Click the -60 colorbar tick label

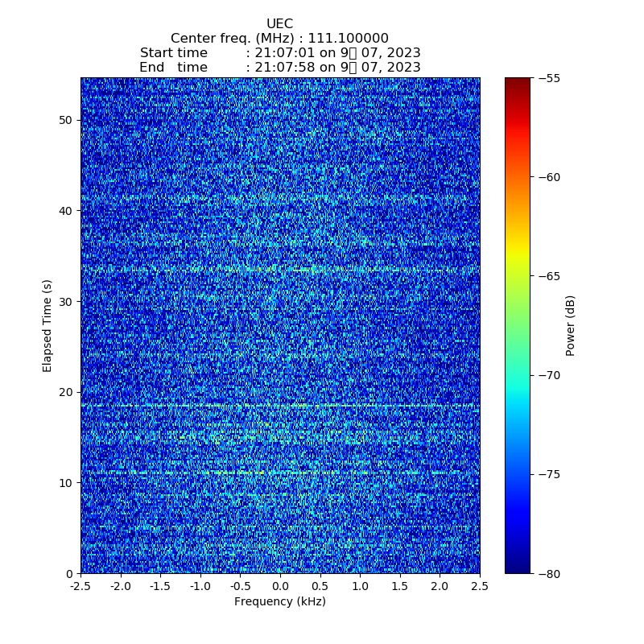point(550,177)
